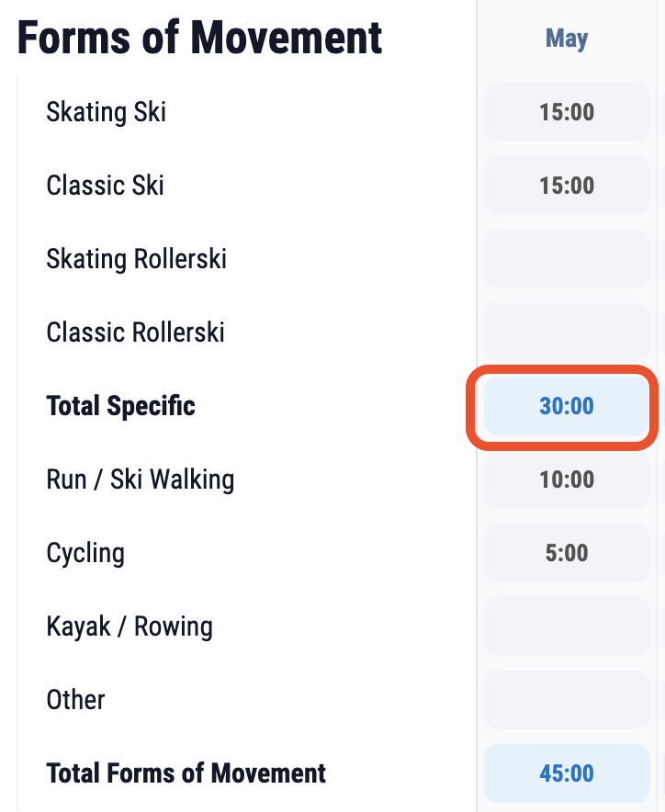The height and width of the screenshot is (812, 665).
Task: Select the empty Other May field
Action: point(567,700)
